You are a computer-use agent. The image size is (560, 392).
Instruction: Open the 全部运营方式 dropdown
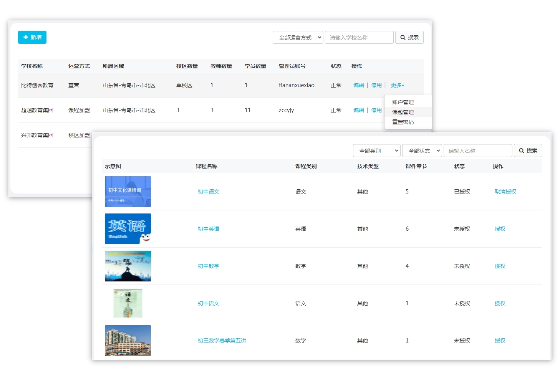[298, 38]
